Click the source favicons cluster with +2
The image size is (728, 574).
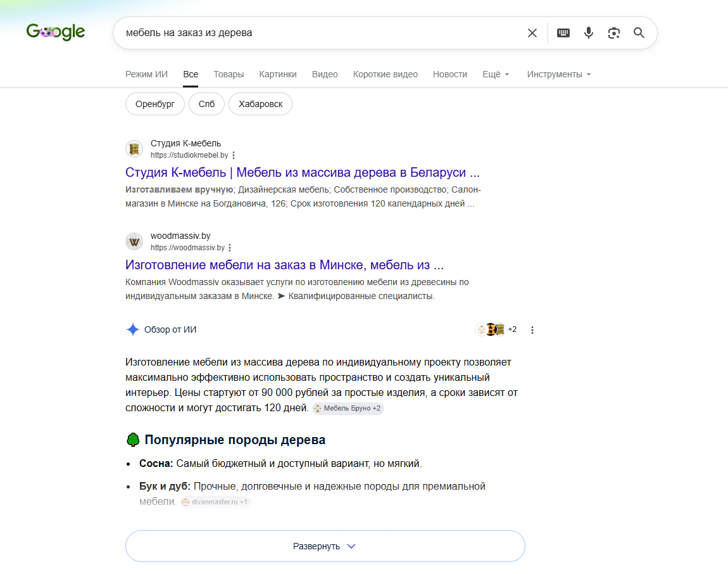click(496, 329)
